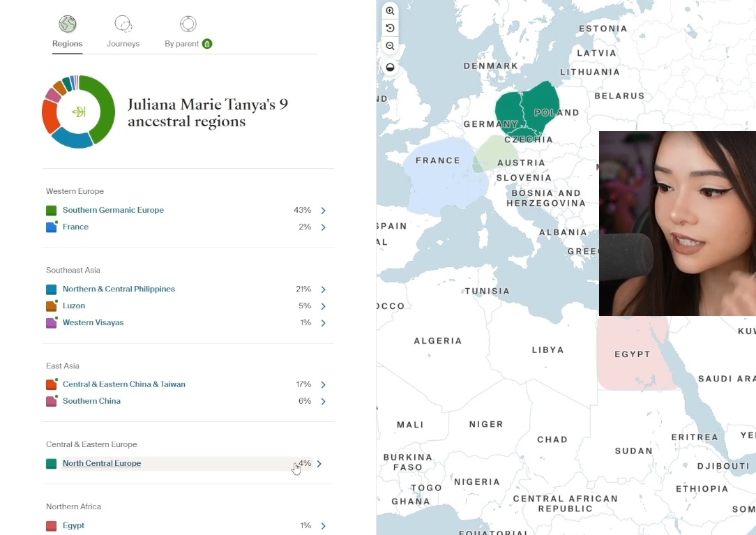Open the France region link
The width and height of the screenshot is (756, 535).
click(76, 227)
